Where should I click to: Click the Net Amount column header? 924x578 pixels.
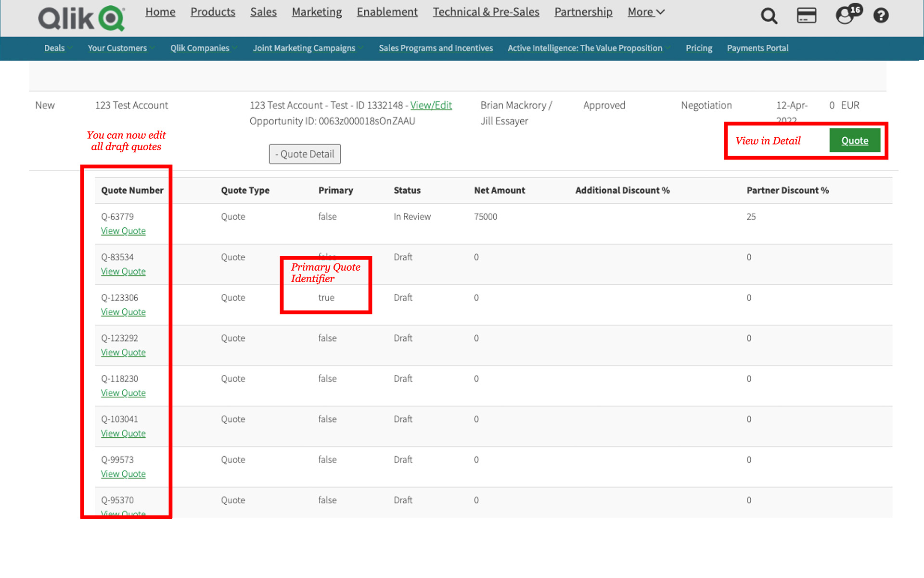tap(500, 190)
